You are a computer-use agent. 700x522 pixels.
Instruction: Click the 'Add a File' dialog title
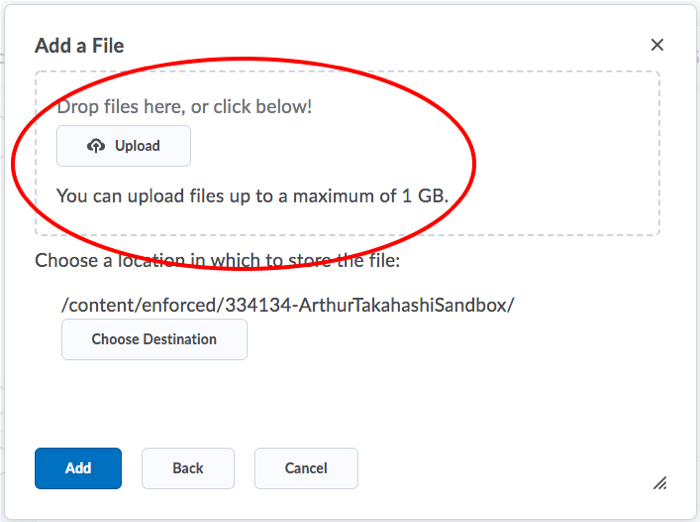(x=79, y=46)
